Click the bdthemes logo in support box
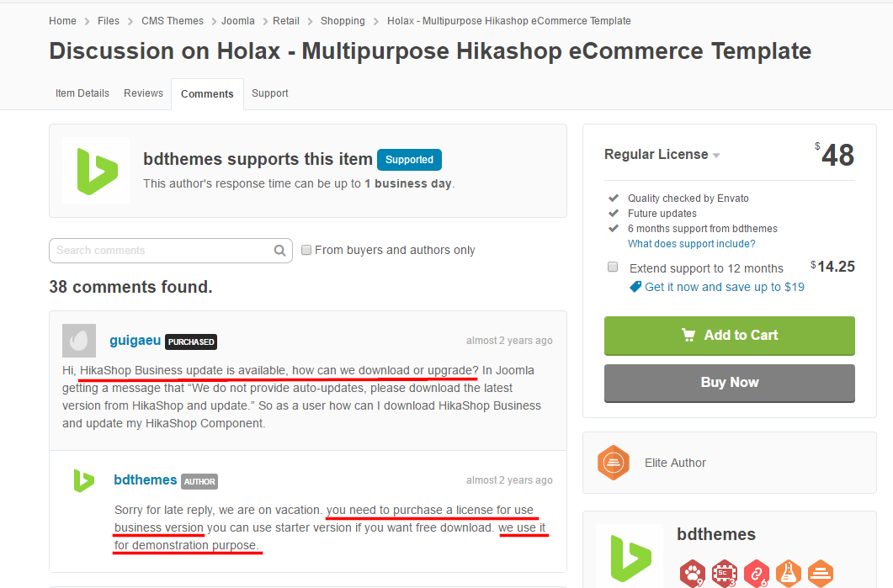893x588 pixels. (96, 171)
